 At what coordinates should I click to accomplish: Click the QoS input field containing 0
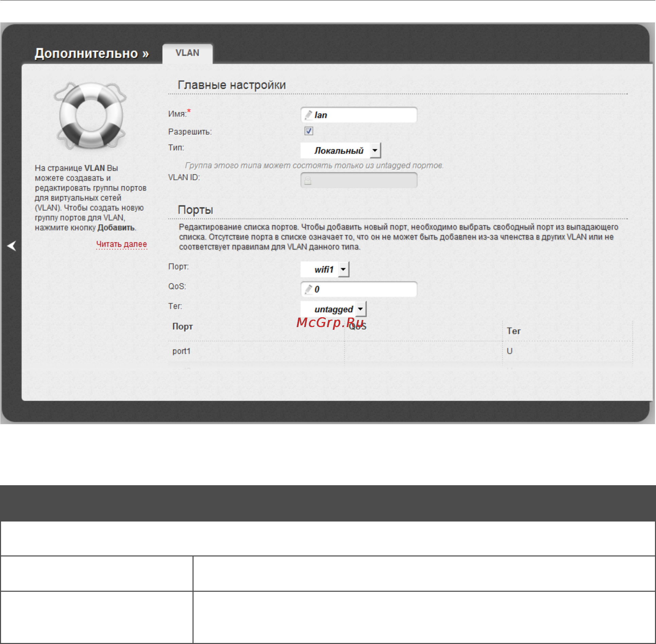359,289
